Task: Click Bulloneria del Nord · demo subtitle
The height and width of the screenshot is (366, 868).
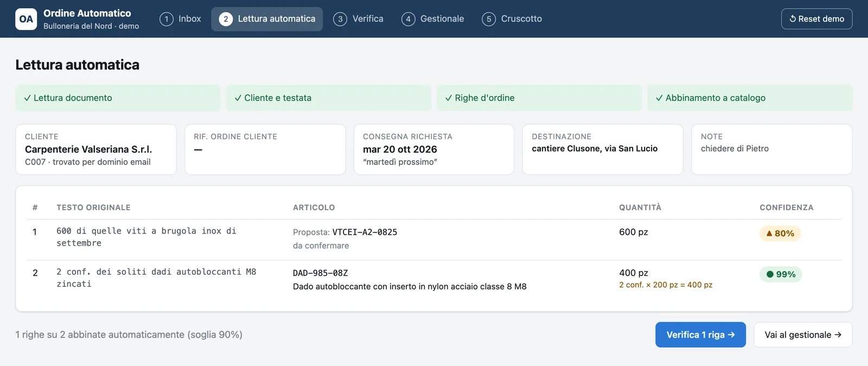Action: point(91,26)
